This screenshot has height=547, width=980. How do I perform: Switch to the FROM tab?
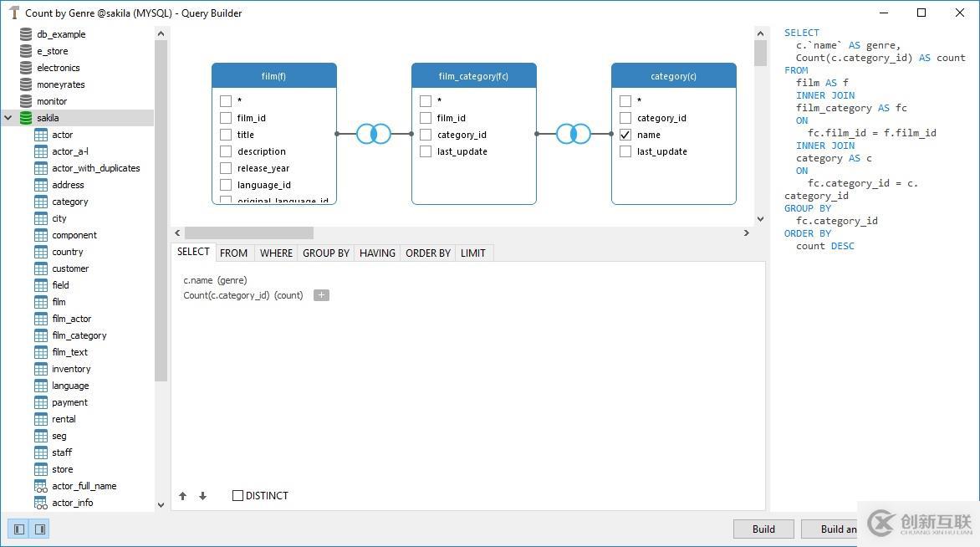(x=234, y=253)
